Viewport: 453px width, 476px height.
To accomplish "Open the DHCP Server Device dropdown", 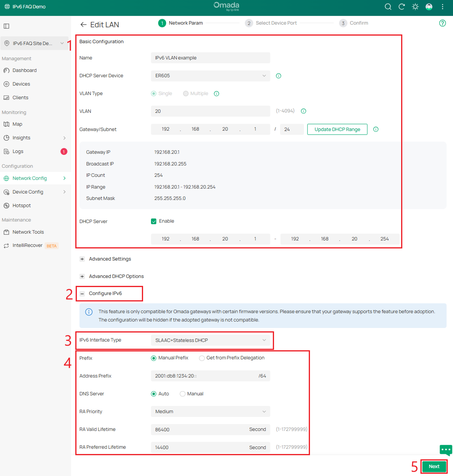I will [x=210, y=76].
